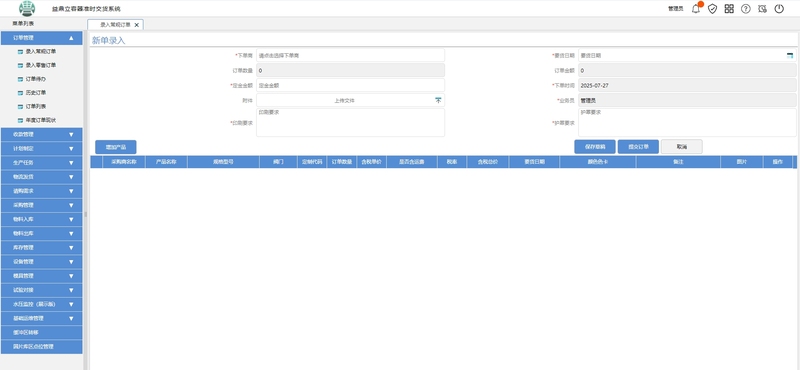Screen dimensions: 800x370
Task: Collapse the 订单管理 menu section
Action: coord(41,38)
